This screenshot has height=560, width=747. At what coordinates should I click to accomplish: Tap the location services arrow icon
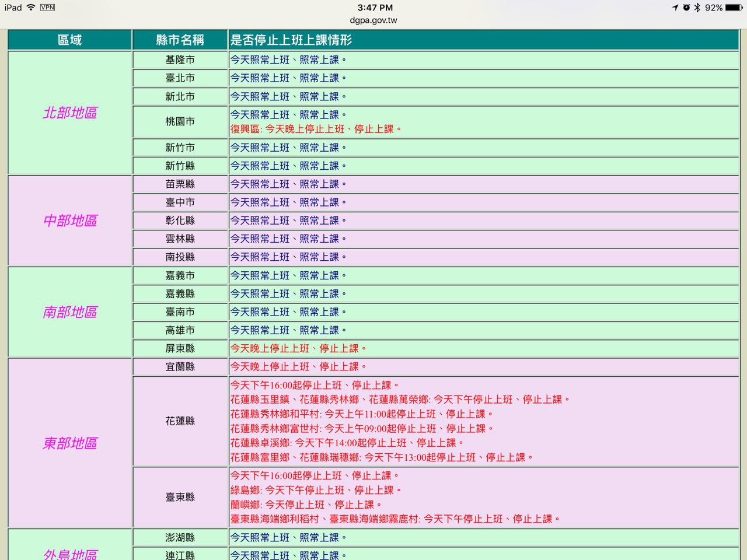pos(675,8)
